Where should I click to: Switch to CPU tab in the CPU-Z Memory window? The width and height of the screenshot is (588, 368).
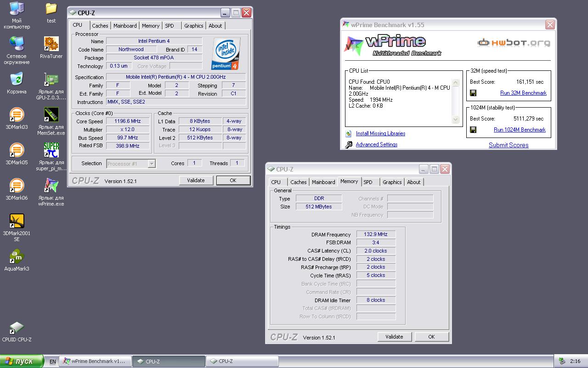click(x=276, y=182)
